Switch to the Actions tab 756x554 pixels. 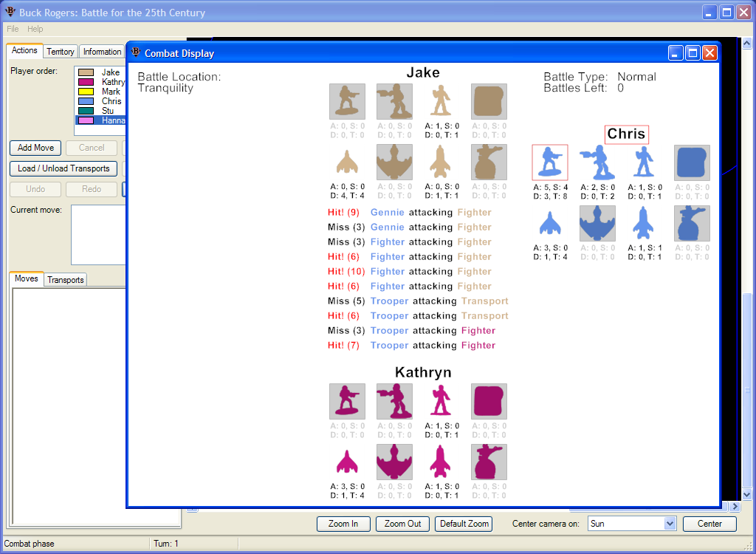(x=24, y=50)
